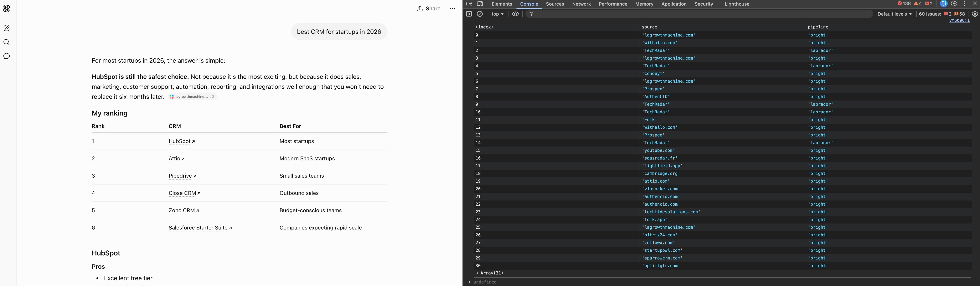This screenshot has width=980, height=286.
Task: Open console settings gear icon
Action: [975, 14]
